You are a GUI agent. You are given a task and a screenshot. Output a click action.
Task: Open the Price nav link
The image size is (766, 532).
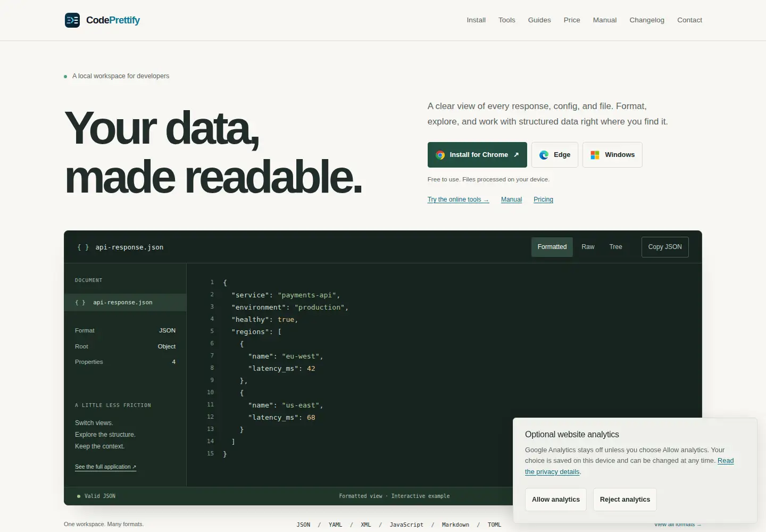(x=572, y=20)
